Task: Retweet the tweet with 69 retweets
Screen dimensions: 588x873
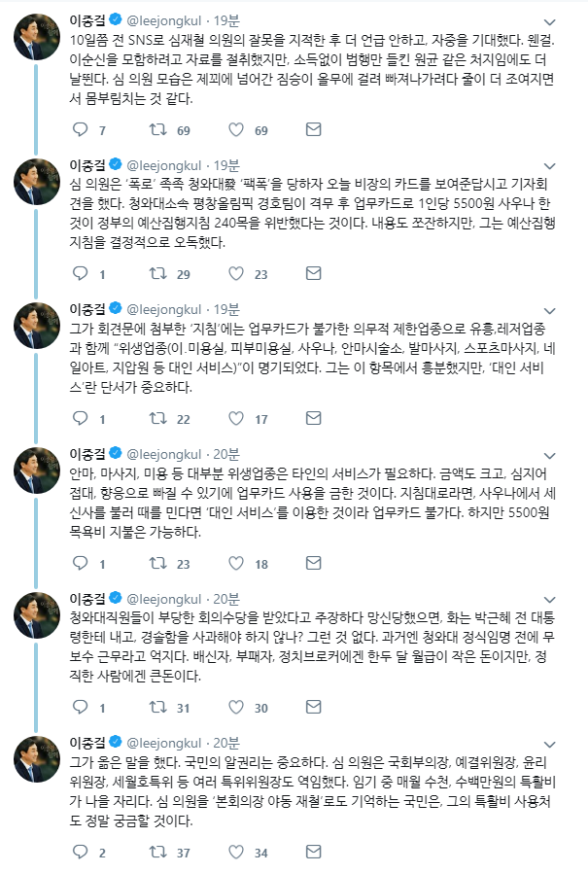Action: pyautogui.click(x=156, y=129)
